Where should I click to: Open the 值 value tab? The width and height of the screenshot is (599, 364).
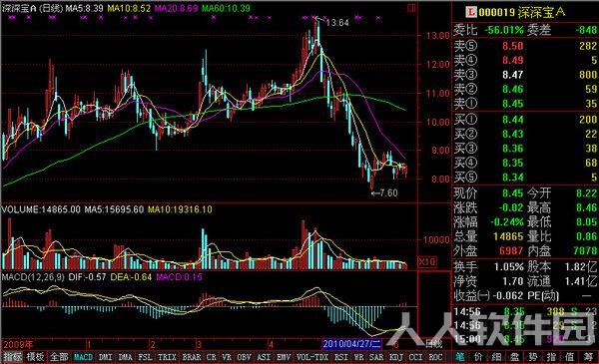pos(569,357)
